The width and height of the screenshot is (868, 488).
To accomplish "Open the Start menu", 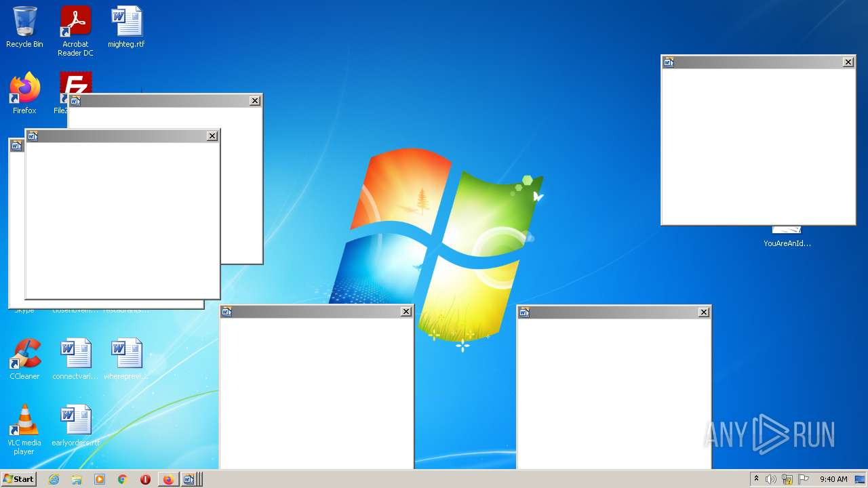I will [x=18, y=479].
